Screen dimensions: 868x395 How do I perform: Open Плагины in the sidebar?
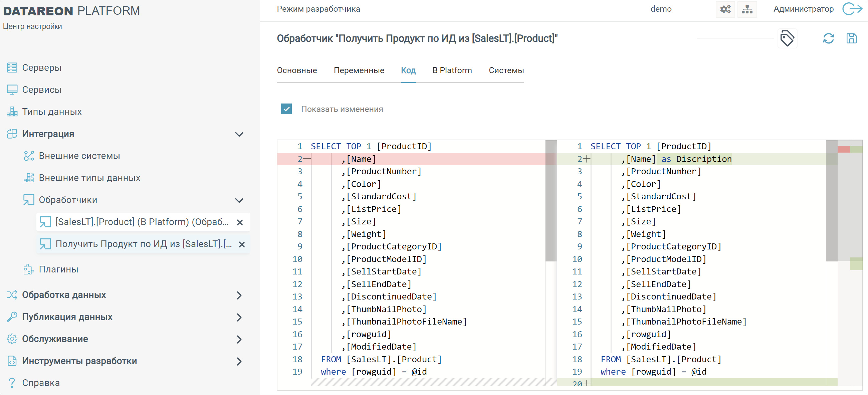58,269
